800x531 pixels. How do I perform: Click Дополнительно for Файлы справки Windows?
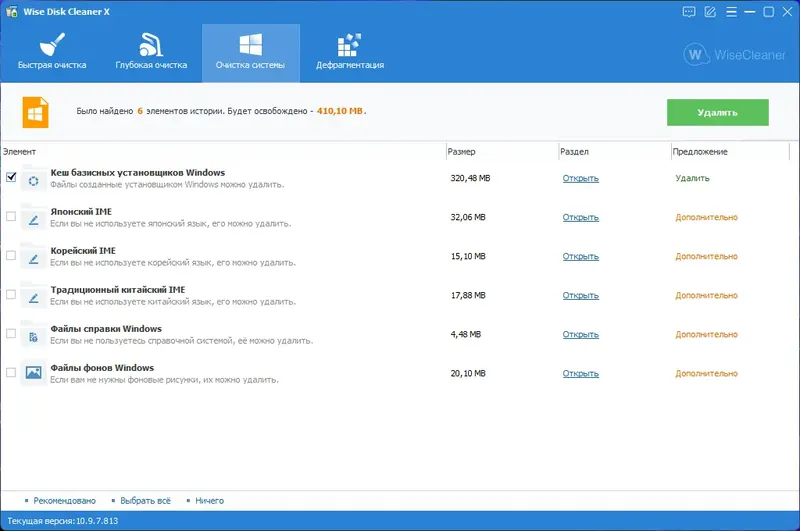[707, 335]
